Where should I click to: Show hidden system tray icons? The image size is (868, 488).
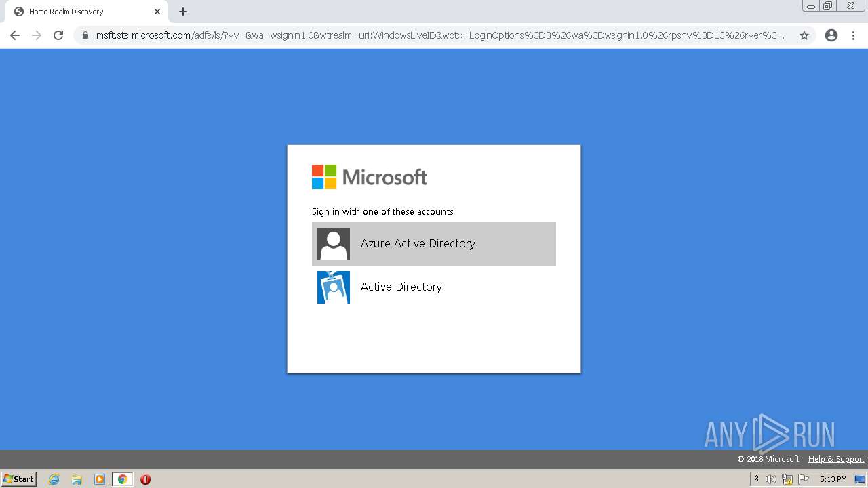756,479
